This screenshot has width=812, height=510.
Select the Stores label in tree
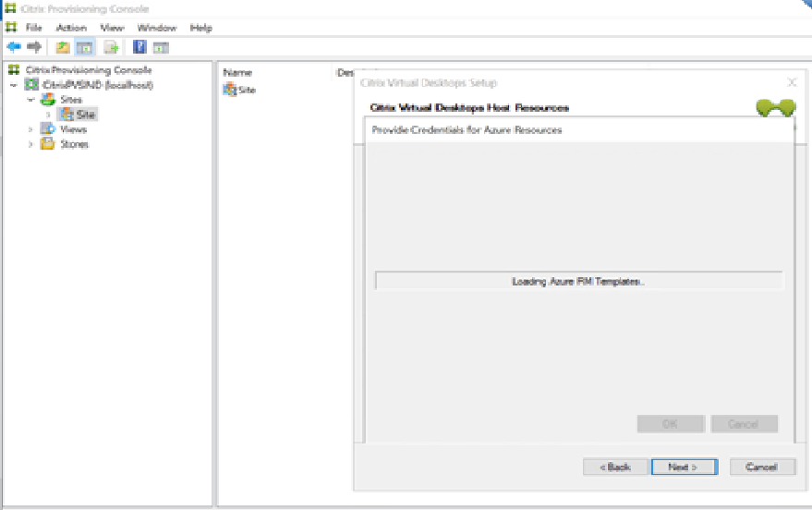coord(74,144)
